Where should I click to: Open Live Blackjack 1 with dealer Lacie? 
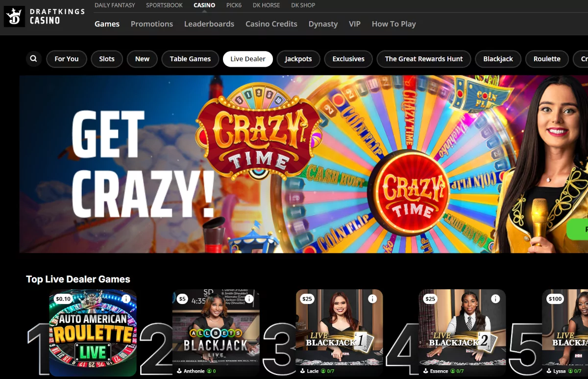click(x=339, y=333)
